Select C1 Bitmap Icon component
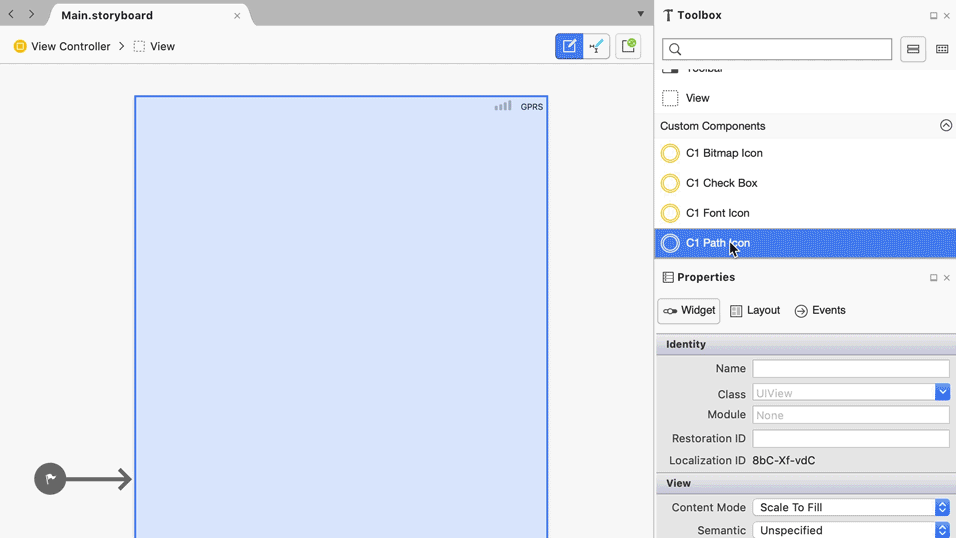956x538 pixels. [724, 153]
